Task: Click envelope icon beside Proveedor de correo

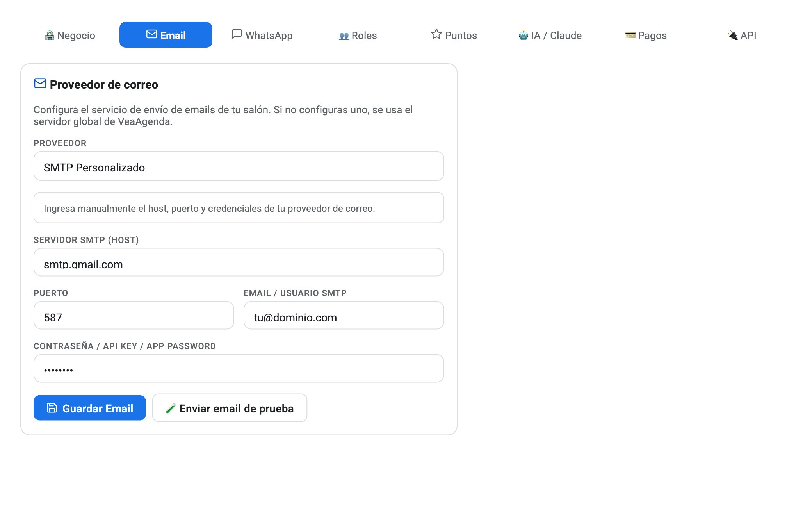Action: pyautogui.click(x=40, y=84)
